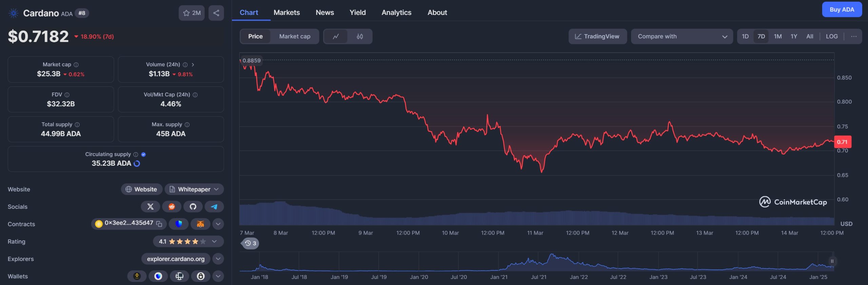Click the current price label 0.71

coord(843,142)
